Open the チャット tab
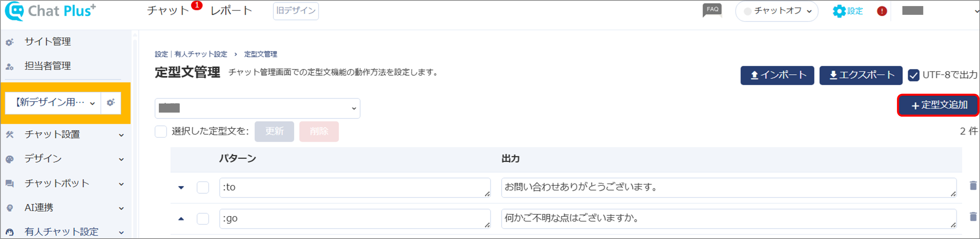 tap(168, 11)
